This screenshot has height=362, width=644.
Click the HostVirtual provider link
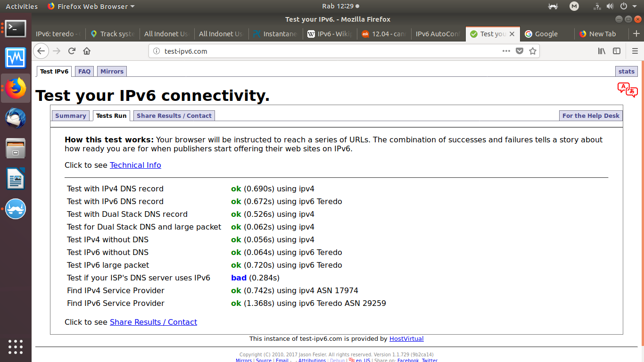pyautogui.click(x=406, y=338)
